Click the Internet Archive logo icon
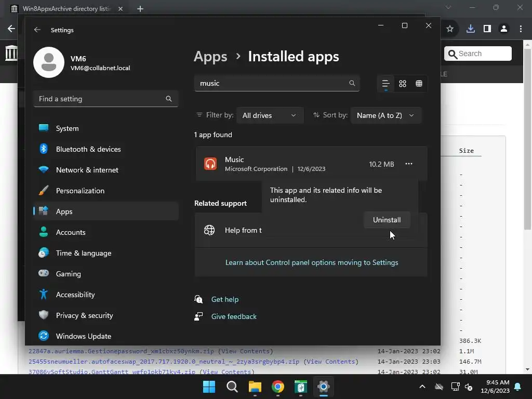Image resolution: width=532 pixels, height=399 pixels. [11, 53]
